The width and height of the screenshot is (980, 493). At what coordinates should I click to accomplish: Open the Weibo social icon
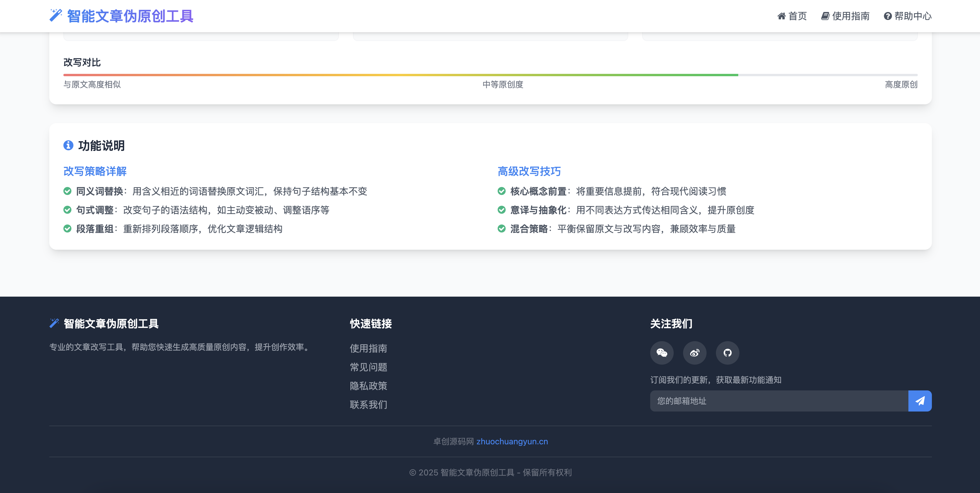tap(694, 353)
